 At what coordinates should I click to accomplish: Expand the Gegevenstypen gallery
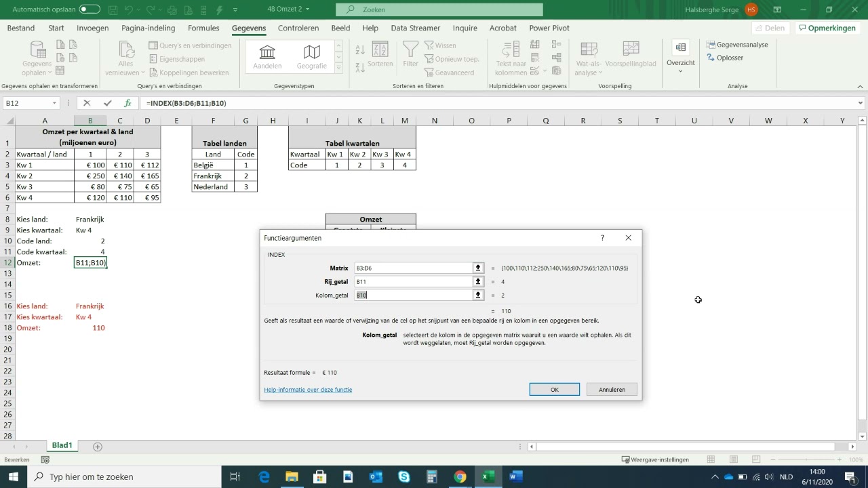tap(339, 68)
